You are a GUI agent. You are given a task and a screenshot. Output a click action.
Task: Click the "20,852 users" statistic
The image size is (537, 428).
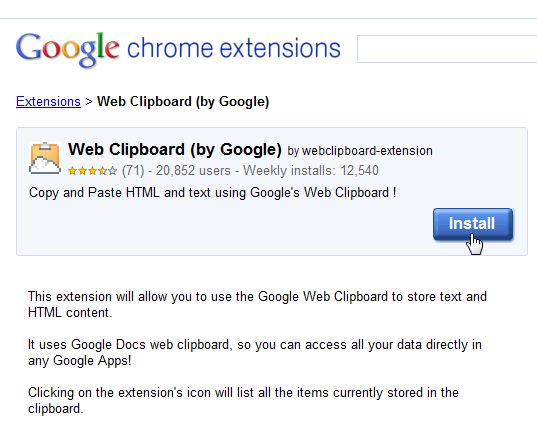click(193, 171)
